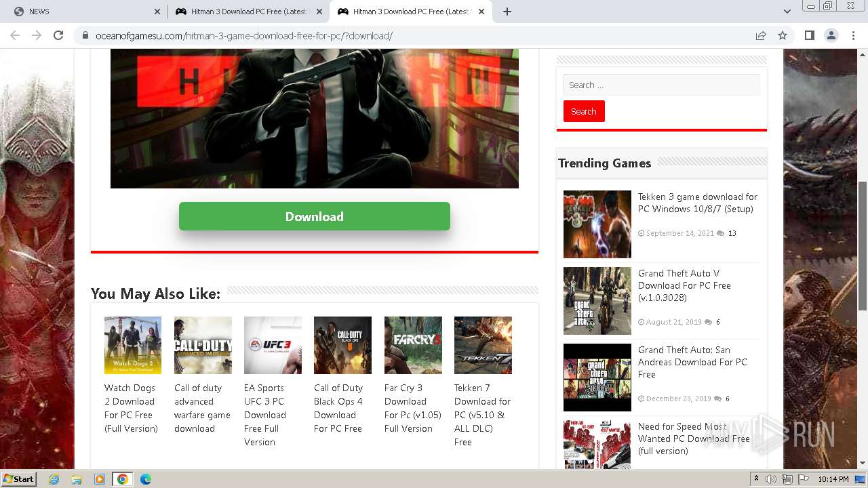Click the Tekken 3 trending thumbnail
The width and height of the screenshot is (868, 488).
[x=597, y=224]
